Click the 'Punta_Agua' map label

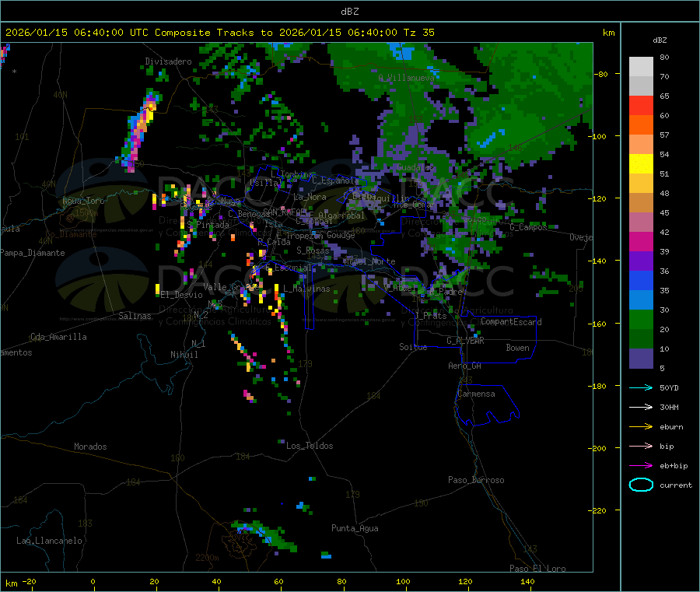coord(355,528)
